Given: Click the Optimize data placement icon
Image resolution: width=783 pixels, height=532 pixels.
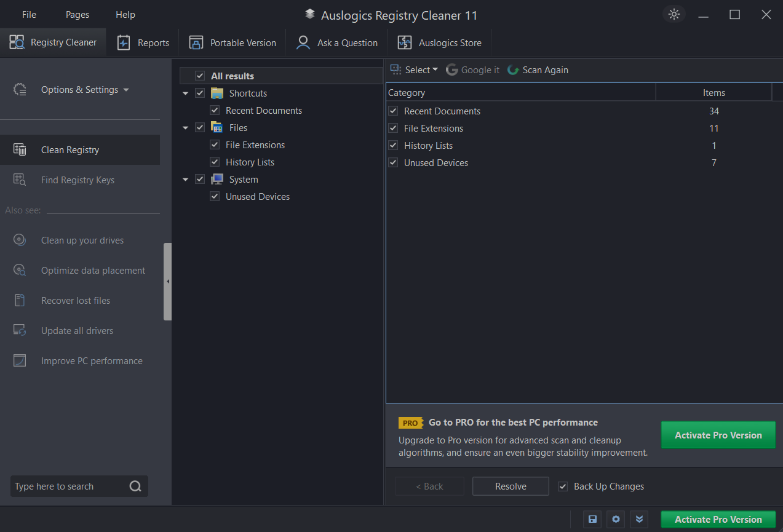Looking at the screenshot, I should point(20,271).
